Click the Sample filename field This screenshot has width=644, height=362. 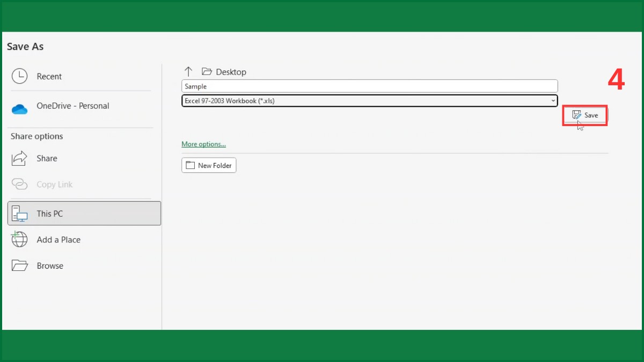[x=369, y=86]
